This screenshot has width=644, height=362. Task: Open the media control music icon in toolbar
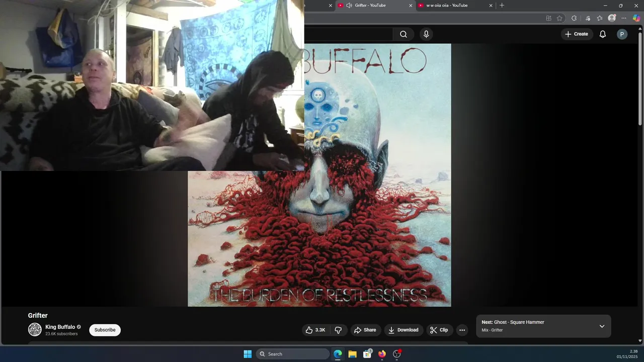587,18
